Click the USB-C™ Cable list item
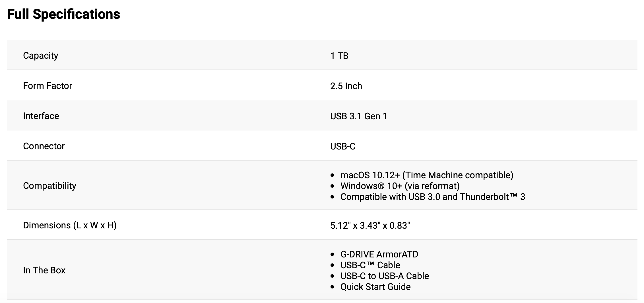 tap(370, 265)
